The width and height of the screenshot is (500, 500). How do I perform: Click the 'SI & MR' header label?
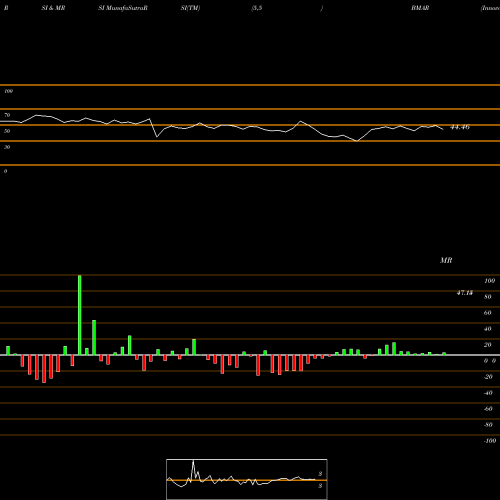point(53,8)
